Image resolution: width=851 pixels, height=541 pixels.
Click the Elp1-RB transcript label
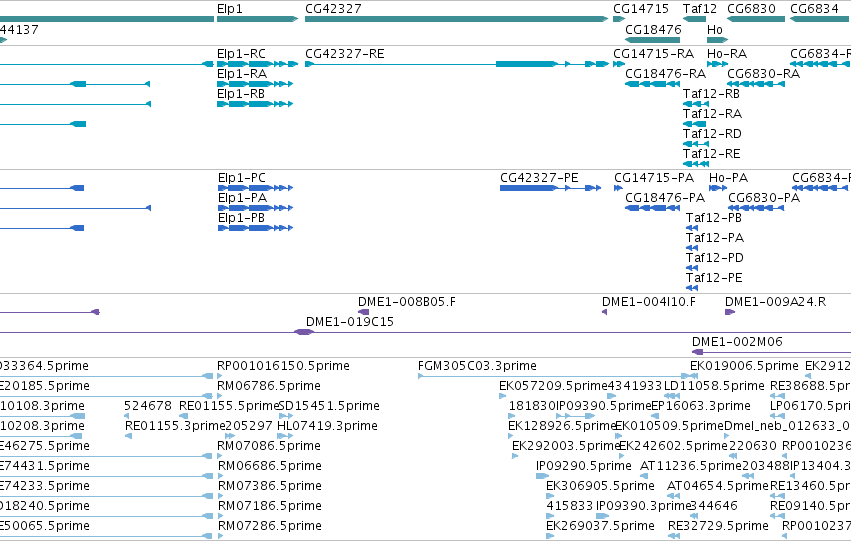pos(241,94)
